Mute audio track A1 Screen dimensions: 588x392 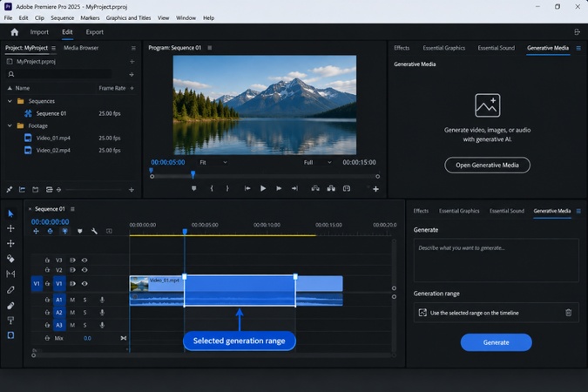[x=72, y=300]
